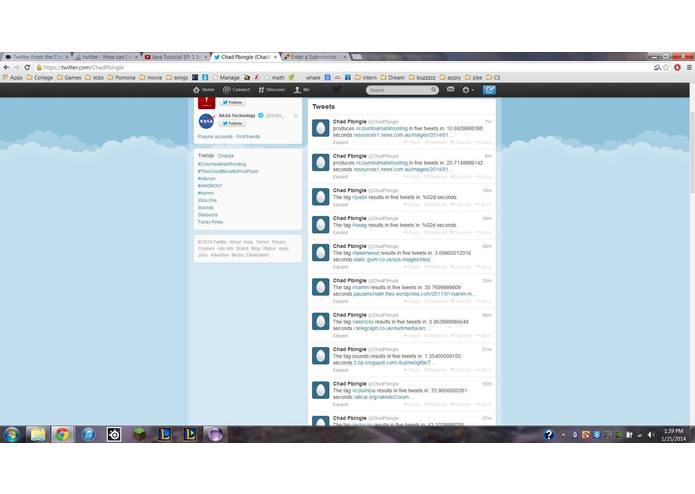Open direct messages envelope icon
695x494 pixels.
tap(450, 89)
